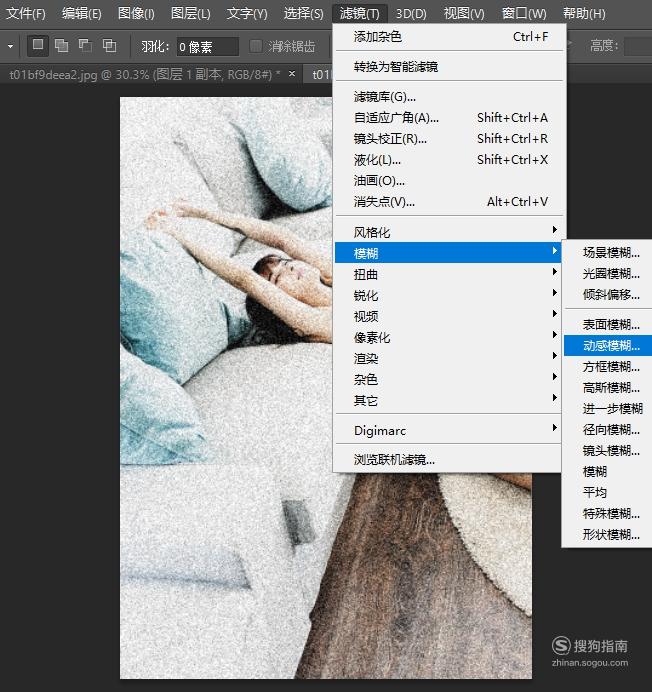Select plain 模糊 in blur submenu

point(608,472)
